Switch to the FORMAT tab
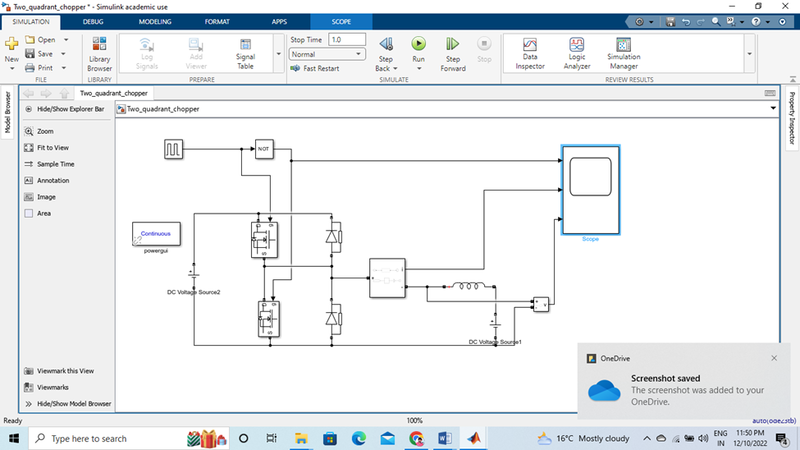This screenshot has width=800, height=450. [217, 22]
